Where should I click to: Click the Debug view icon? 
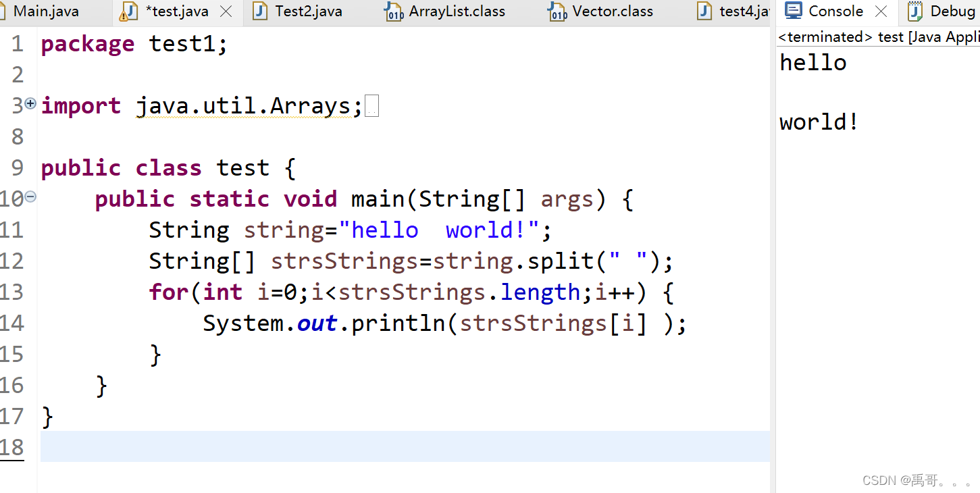tap(915, 11)
